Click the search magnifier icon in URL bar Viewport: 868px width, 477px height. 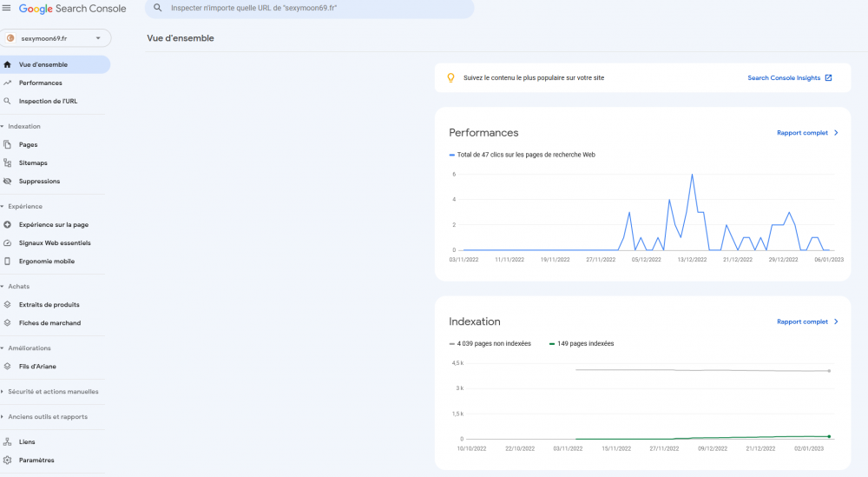coord(158,9)
